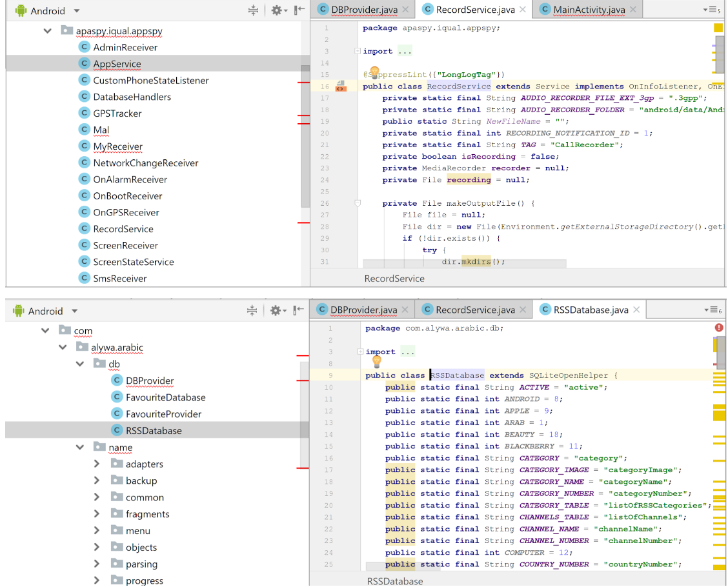The width and height of the screenshot is (728, 587).
Task: Hide the bottom project panel with the collapse icon
Action: 299,310
